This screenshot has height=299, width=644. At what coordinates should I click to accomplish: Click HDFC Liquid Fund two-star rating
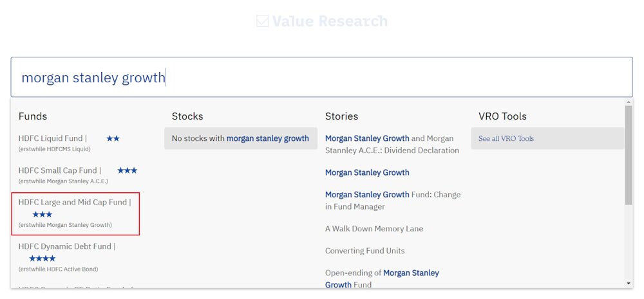click(x=113, y=138)
